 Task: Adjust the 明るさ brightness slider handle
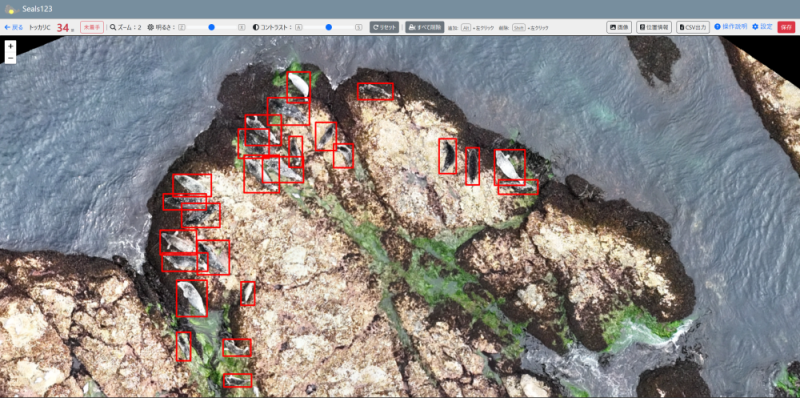tap(211, 28)
